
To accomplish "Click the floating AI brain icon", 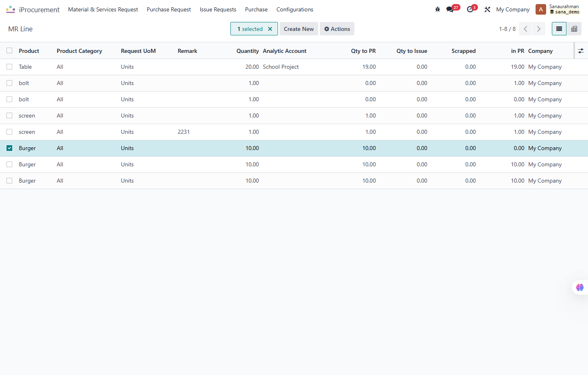I will pyautogui.click(x=580, y=288).
